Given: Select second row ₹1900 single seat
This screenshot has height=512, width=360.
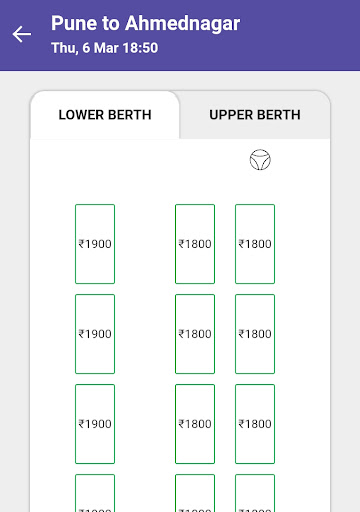Looking at the screenshot, I should (95, 334).
